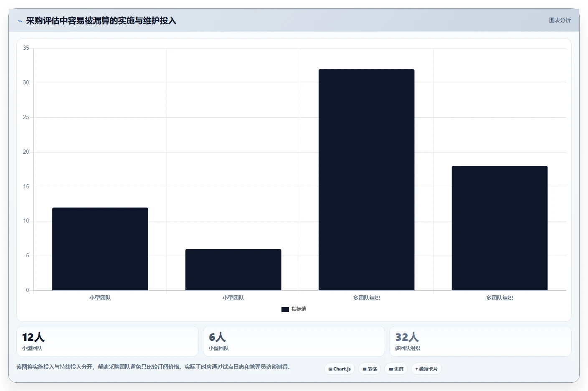Open the 32人 多团队组织 stat card

tap(480, 341)
